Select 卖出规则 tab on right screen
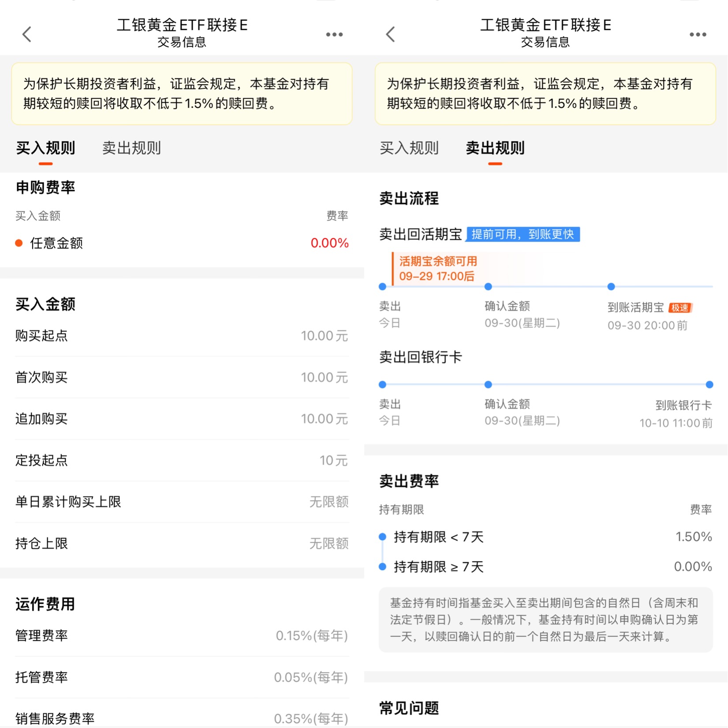 tap(495, 148)
